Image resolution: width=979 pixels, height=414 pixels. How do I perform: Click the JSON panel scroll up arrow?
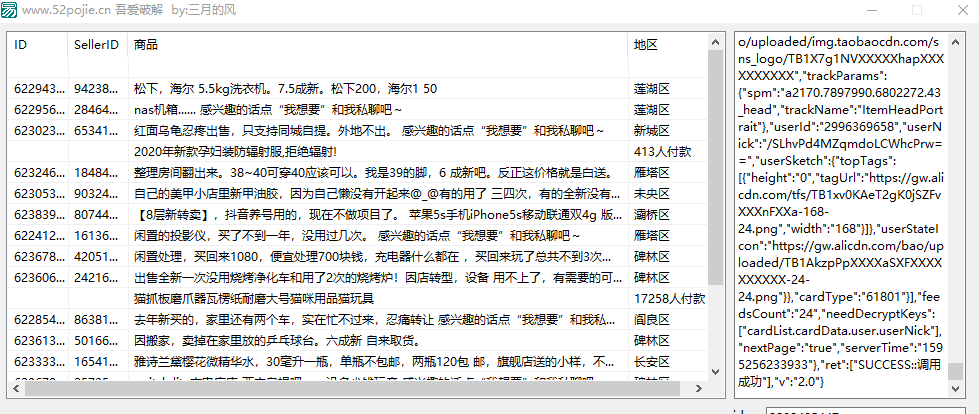coord(955,42)
